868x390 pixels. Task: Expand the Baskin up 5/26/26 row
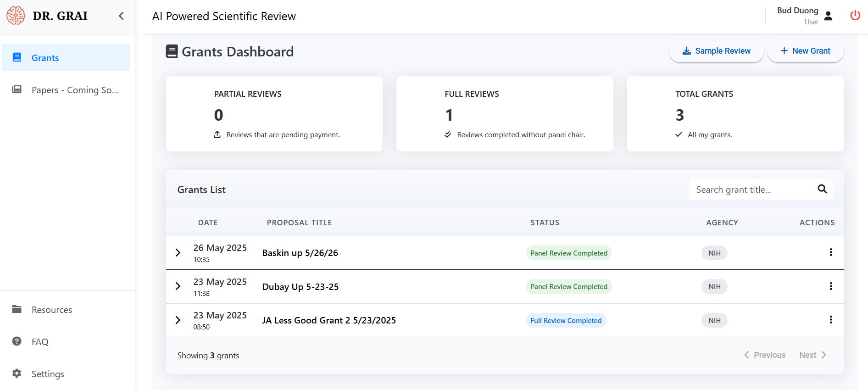[x=178, y=252]
